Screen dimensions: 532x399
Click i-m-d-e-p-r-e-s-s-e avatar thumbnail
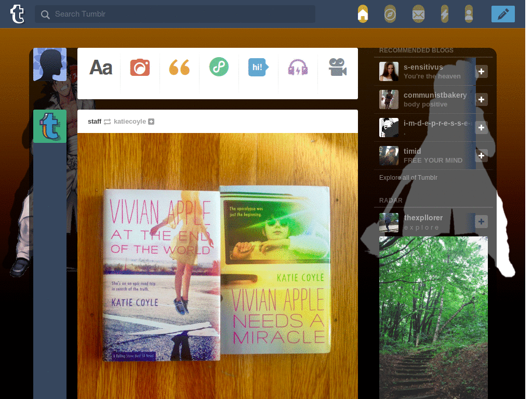click(389, 128)
